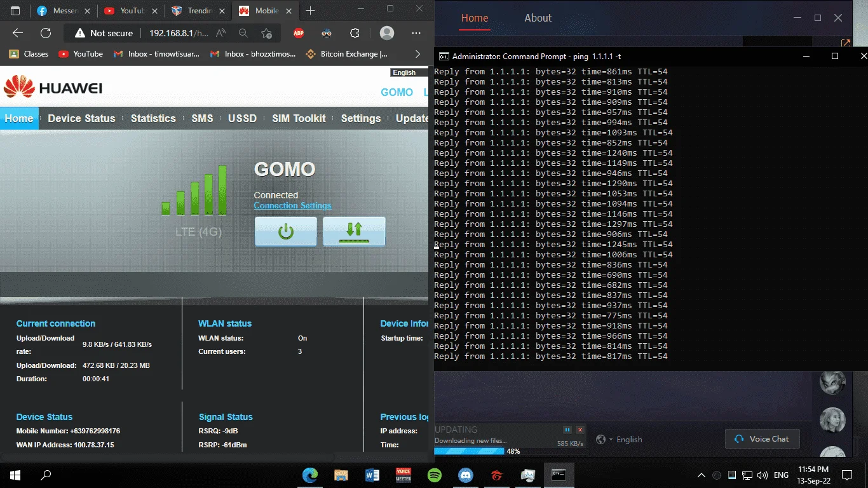Viewport: 868px width, 488px height.
Task: Open the Edge profile avatar
Action: [x=386, y=33]
